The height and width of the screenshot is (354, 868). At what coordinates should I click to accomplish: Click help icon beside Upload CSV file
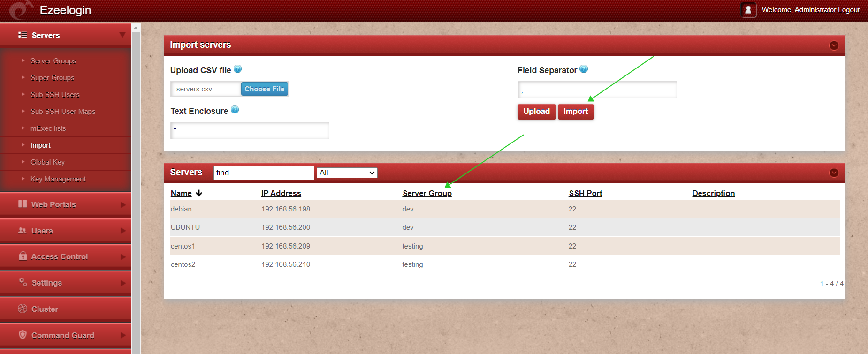point(237,69)
